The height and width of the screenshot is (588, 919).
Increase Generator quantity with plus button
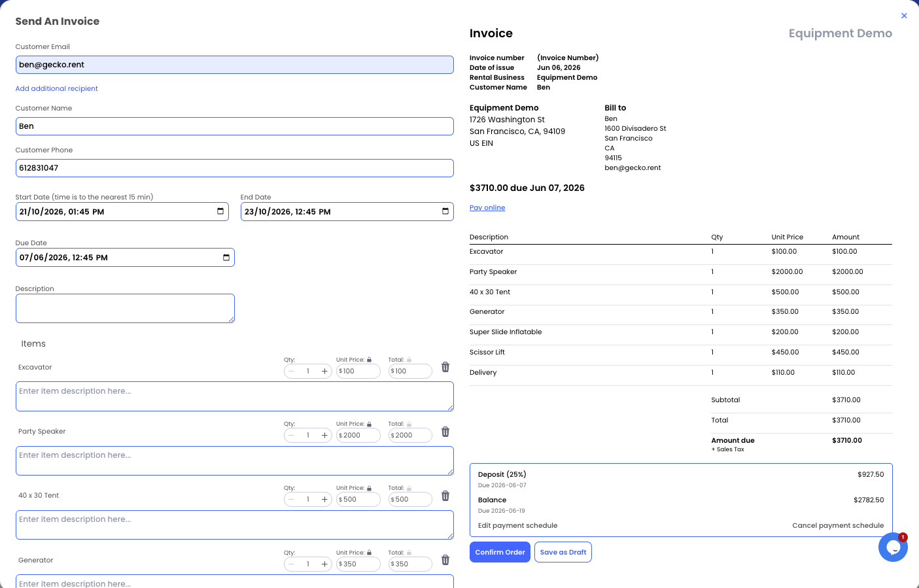324,564
